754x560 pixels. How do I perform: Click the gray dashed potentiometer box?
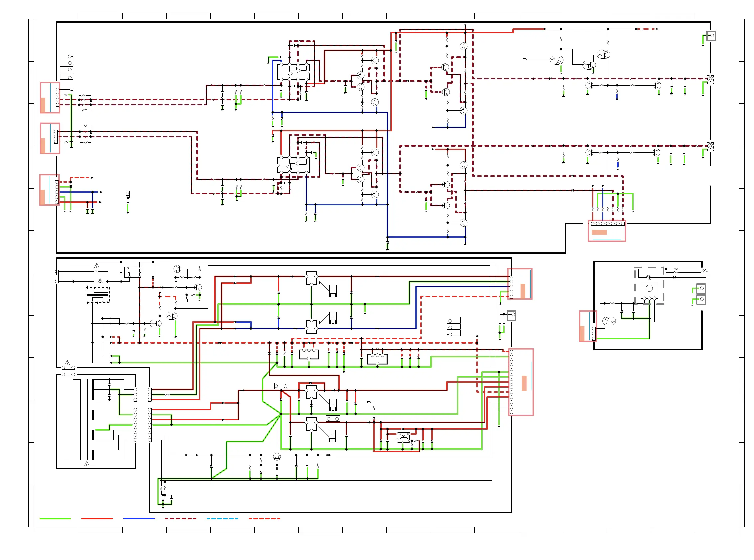649,286
